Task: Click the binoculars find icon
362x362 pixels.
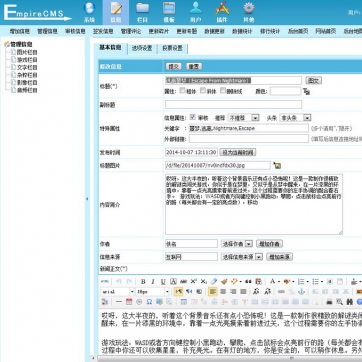Action: [349, 302]
